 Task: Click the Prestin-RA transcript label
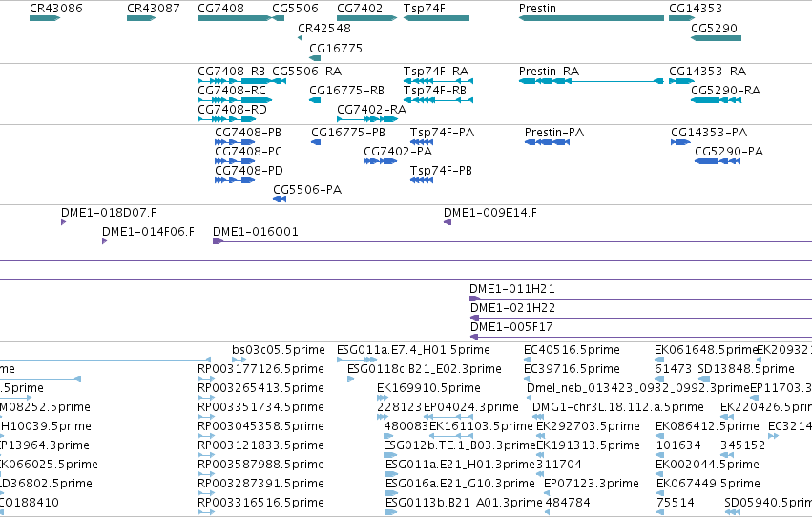549,72
